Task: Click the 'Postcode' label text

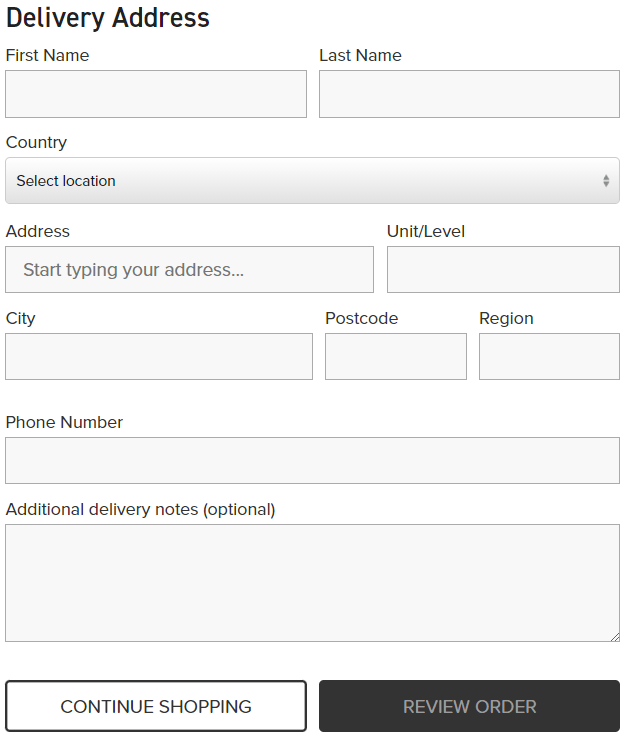Action: [x=361, y=319]
